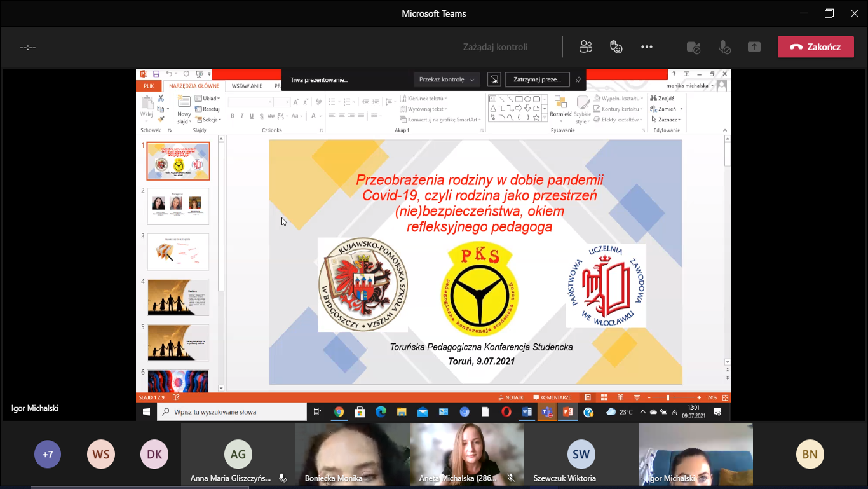Open the font name combo box
Image resolution: width=868 pixels, height=489 pixels.
(x=250, y=102)
